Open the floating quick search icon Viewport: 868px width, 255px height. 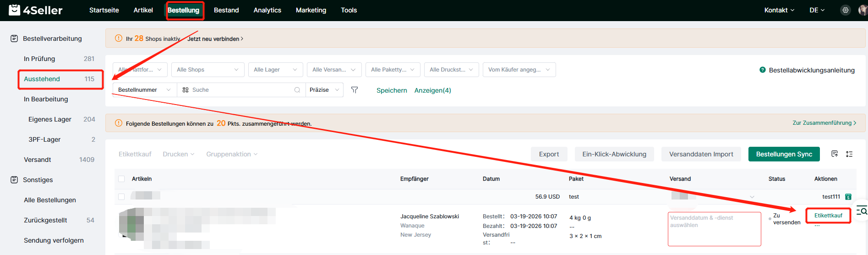862,211
